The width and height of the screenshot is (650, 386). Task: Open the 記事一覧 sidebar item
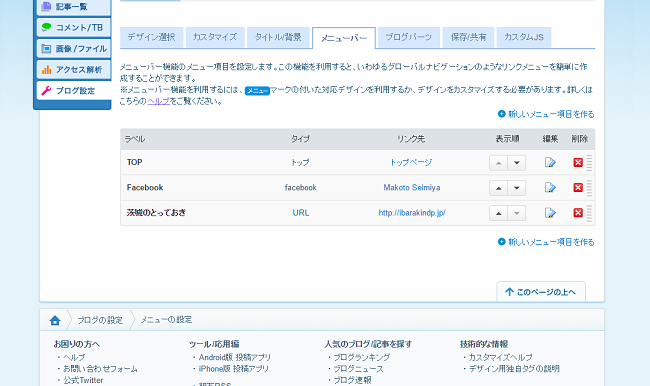[74, 7]
